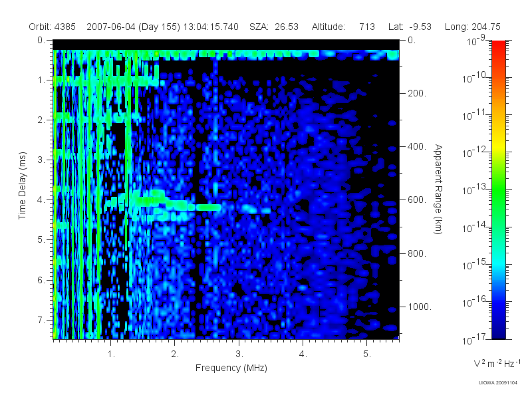Click the 'Orbit: 4385' header text
532x399 pixels.
click(53, 27)
